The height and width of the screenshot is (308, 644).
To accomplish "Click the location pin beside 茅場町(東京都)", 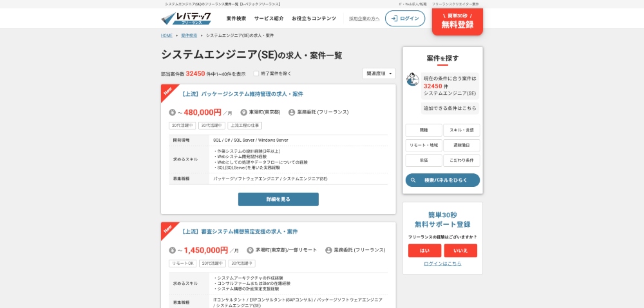I will pyautogui.click(x=250, y=250).
